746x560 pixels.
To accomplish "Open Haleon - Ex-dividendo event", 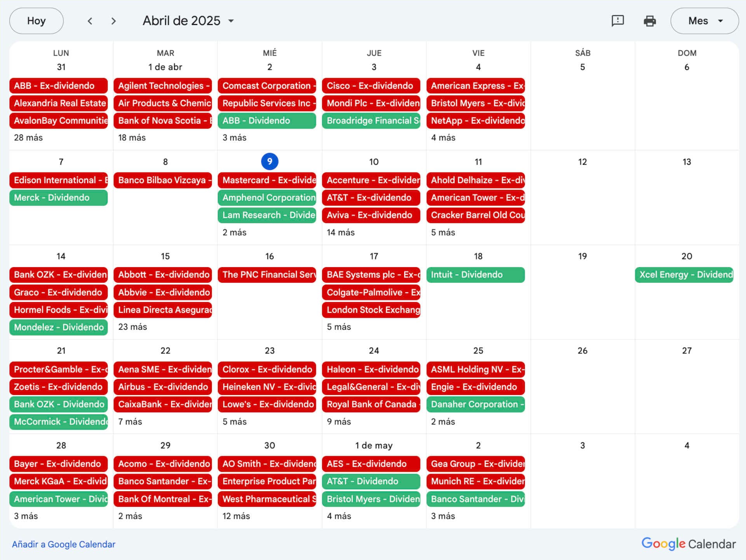I will (x=371, y=369).
